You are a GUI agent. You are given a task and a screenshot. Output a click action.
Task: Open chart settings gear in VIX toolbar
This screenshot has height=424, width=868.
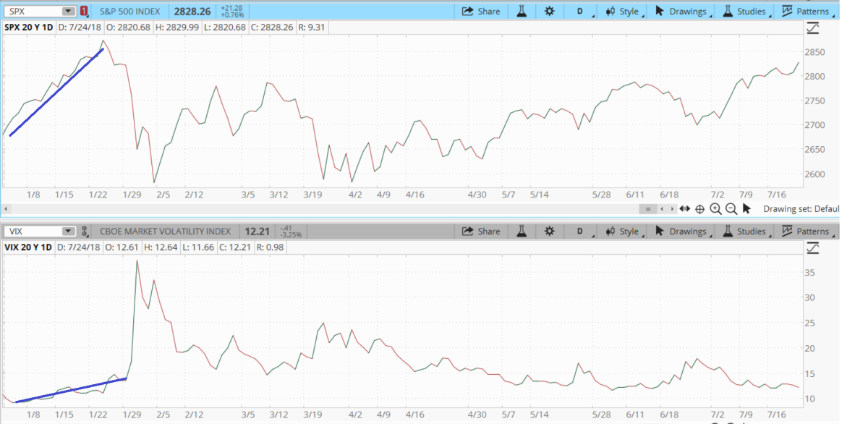[549, 232]
